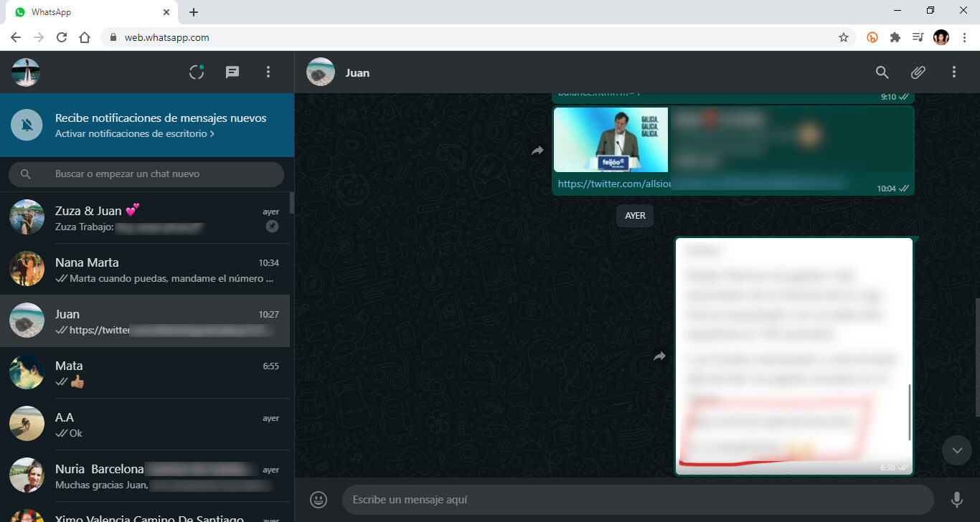
Task: Click orange extension icon in toolbar
Action: [x=872, y=37]
